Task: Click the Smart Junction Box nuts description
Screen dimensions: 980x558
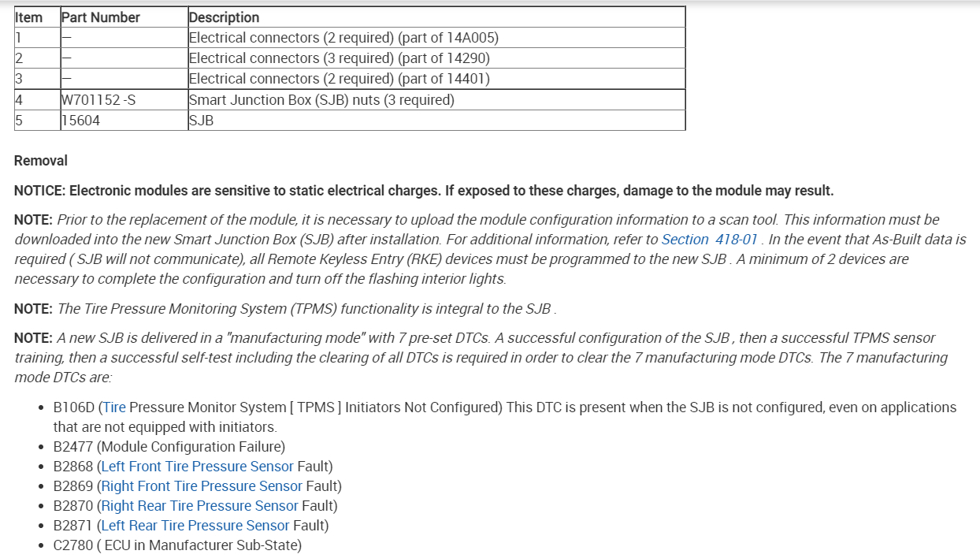Action: point(321,100)
